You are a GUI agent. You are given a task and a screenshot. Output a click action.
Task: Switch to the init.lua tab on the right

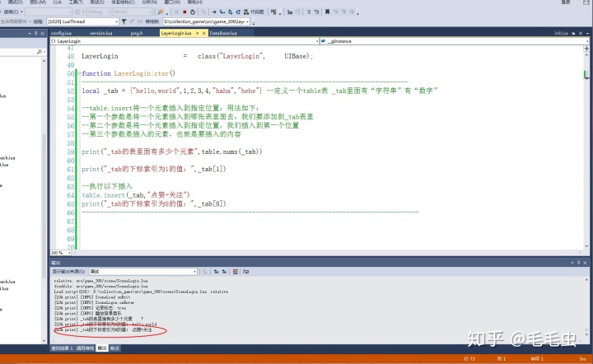561,33
